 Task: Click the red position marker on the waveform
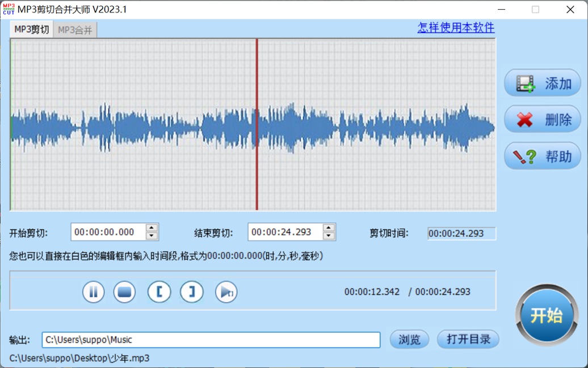pyautogui.click(x=257, y=125)
